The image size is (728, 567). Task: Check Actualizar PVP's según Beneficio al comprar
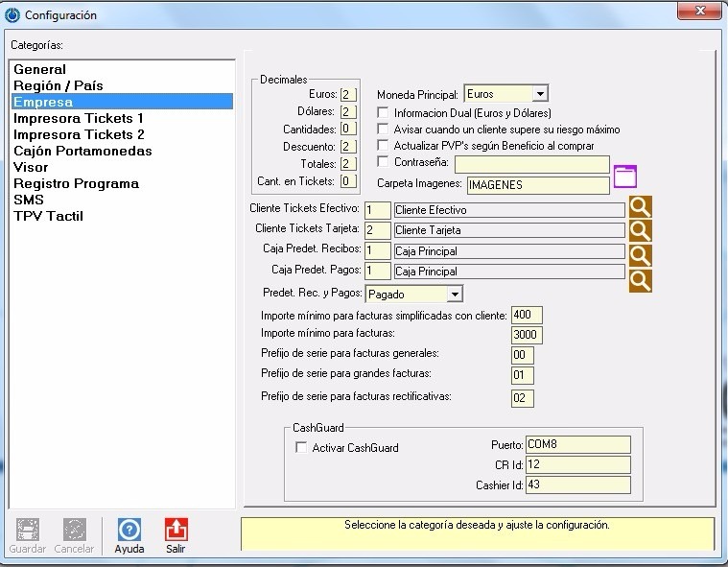point(383,145)
